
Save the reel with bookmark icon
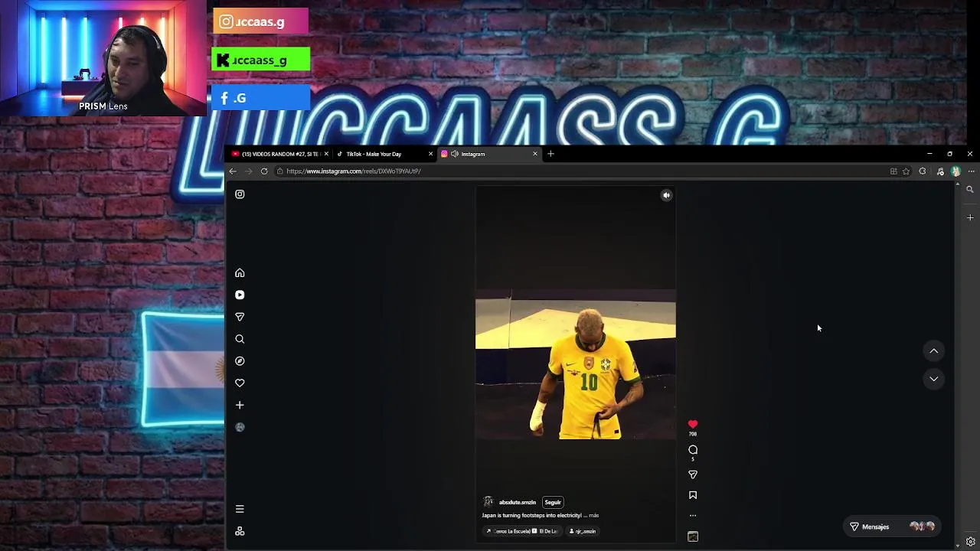pos(693,495)
